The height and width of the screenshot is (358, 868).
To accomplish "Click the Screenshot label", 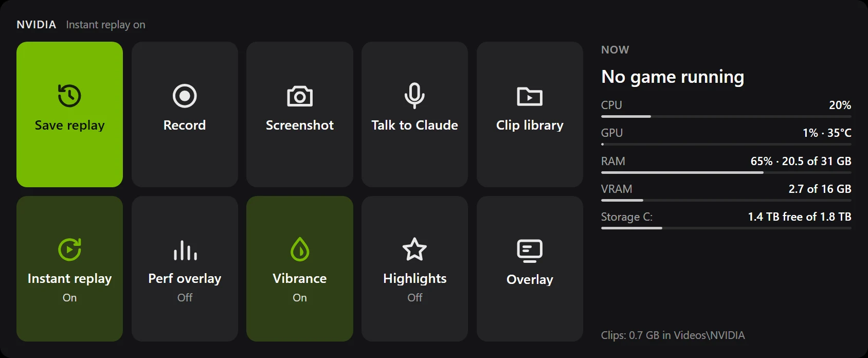I will pos(300,125).
